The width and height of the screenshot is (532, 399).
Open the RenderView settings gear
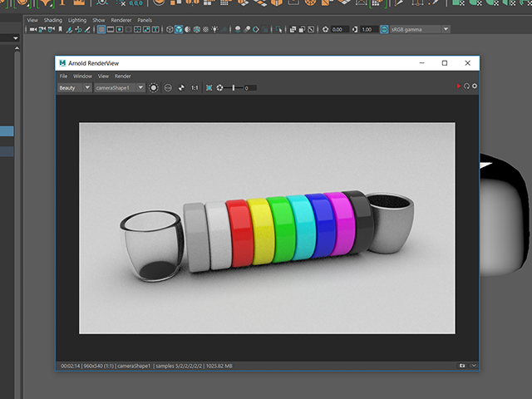coord(475,86)
